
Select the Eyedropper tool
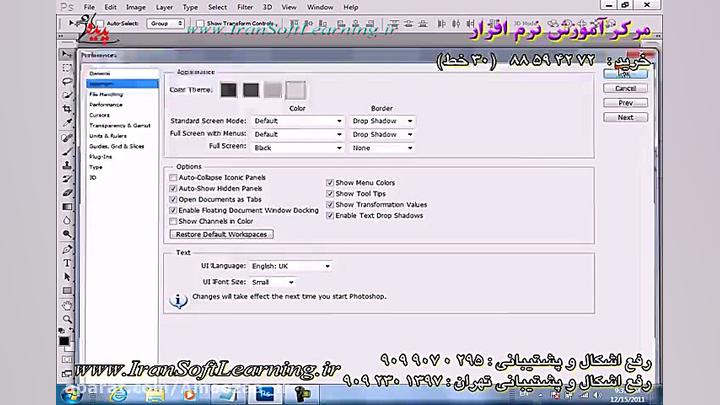[x=67, y=123]
